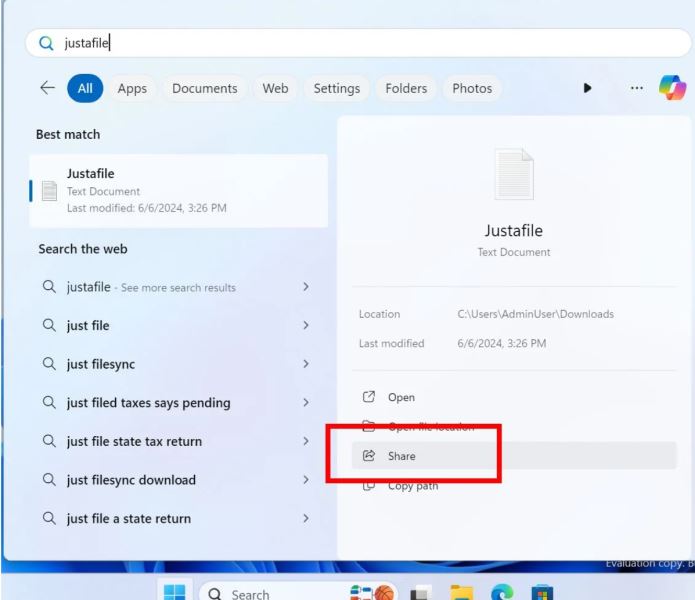Click into the justafile search input field
The width and height of the screenshot is (695, 600).
(358, 43)
